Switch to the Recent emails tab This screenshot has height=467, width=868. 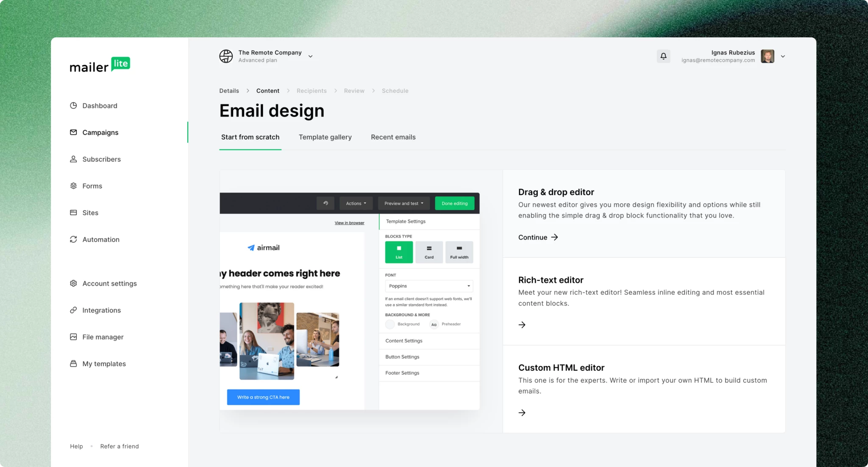[x=392, y=137]
